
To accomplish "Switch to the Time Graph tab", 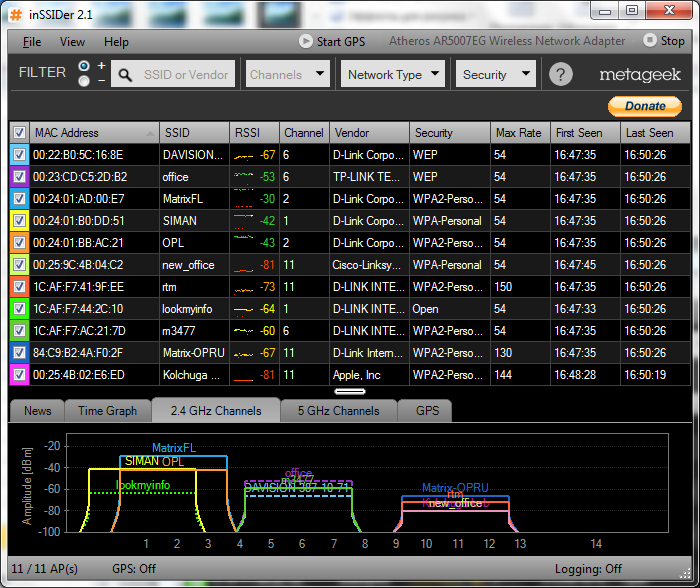I will (108, 411).
